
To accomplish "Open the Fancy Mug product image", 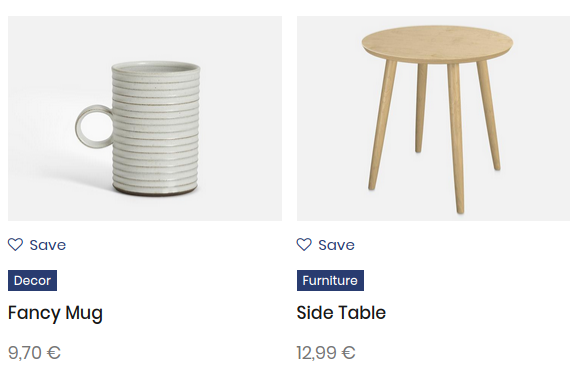I will (145, 118).
